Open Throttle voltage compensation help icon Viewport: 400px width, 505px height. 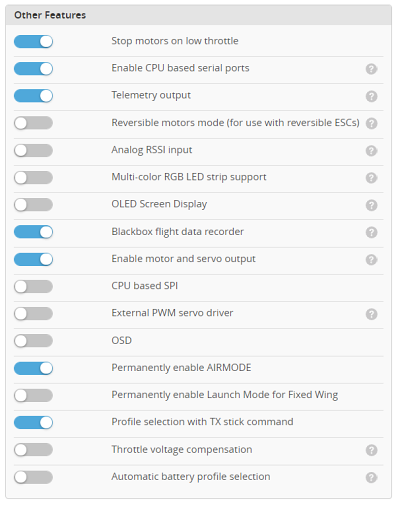click(371, 450)
